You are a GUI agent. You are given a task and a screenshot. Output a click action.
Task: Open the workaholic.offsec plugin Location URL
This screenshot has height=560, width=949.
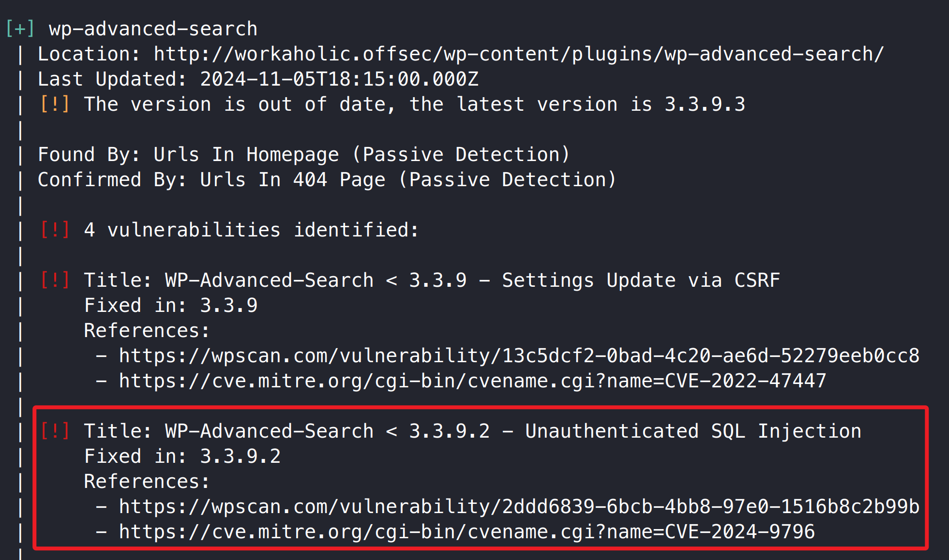518,54
